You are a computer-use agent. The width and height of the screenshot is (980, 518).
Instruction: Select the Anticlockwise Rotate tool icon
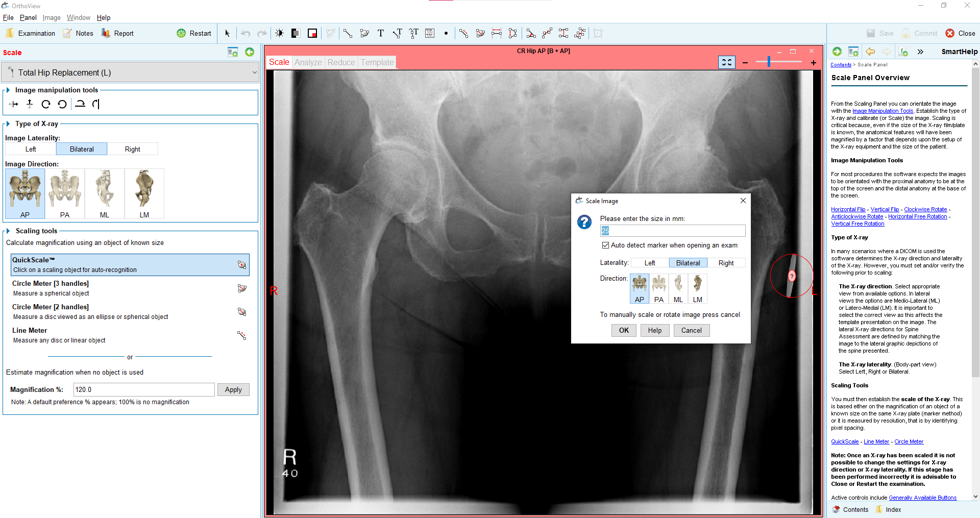coord(62,104)
